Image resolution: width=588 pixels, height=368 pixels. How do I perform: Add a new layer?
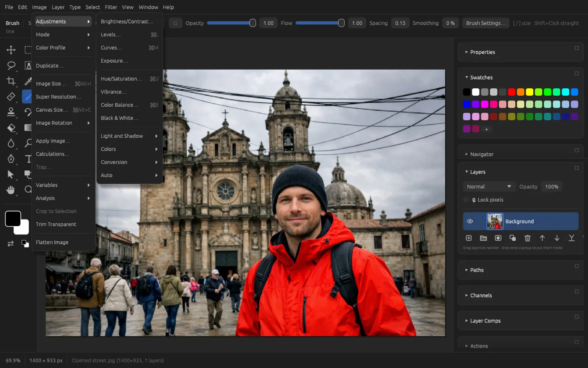[x=469, y=238]
